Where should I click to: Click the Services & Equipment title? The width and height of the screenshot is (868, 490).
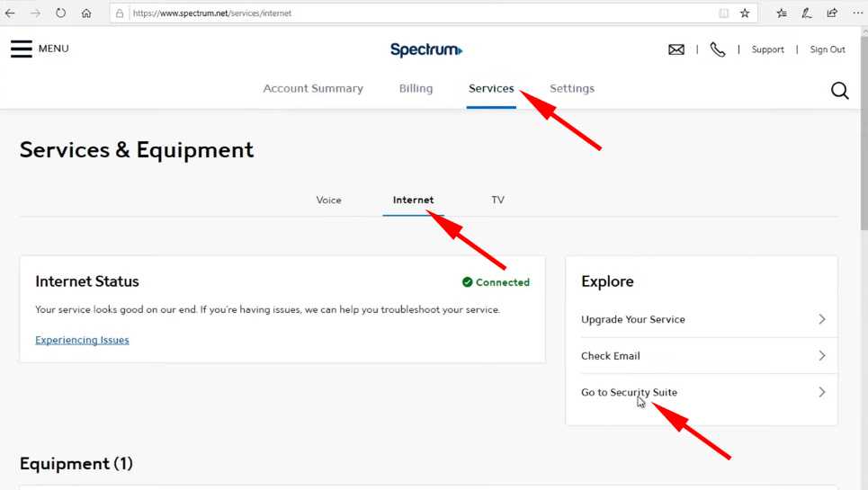pos(137,150)
